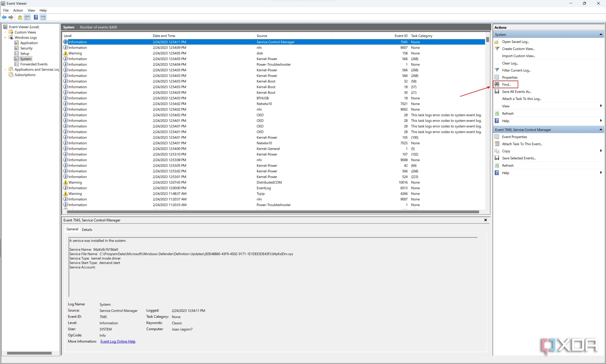Click the Back navigation arrow in the toolbar
The height and width of the screenshot is (364, 606).
click(4, 17)
